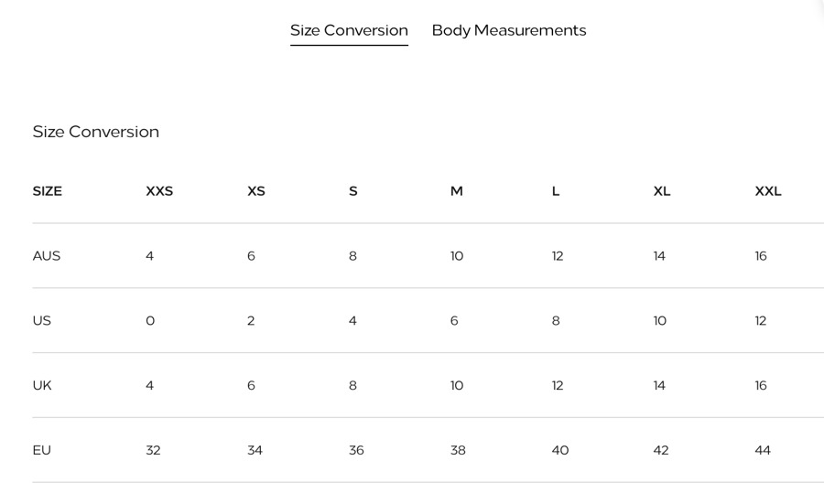Viewport: 824px width, 504px height.
Task: Click US size 0 cell
Action: pyautogui.click(x=150, y=321)
